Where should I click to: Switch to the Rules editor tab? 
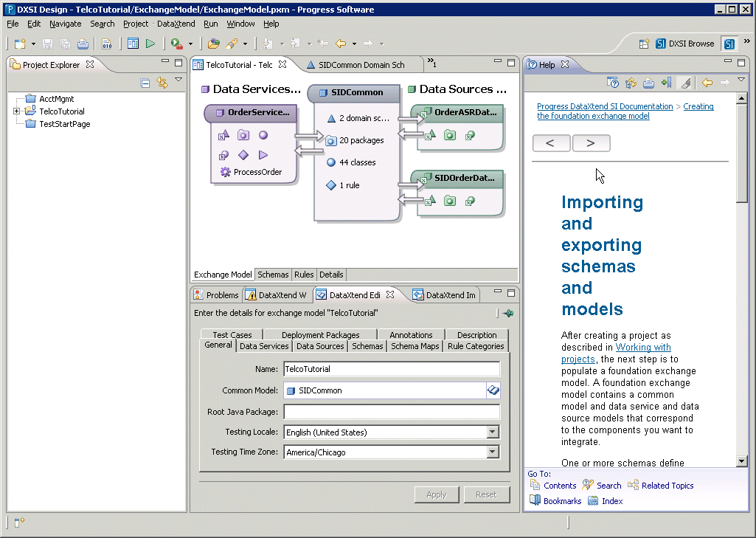[304, 275]
